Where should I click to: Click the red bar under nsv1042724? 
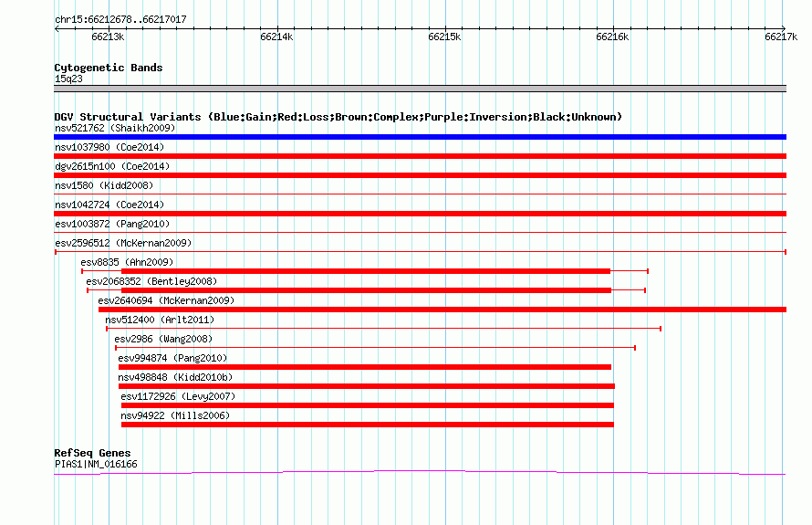[x=420, y=214]
